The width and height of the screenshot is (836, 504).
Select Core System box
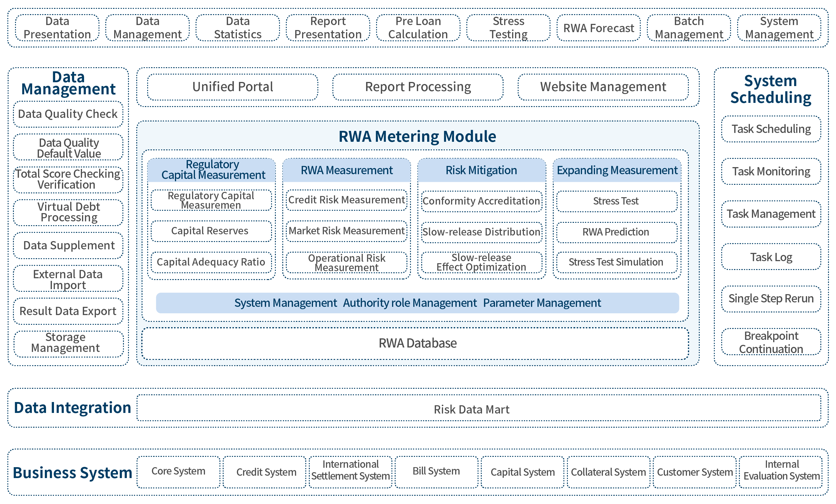178,472
